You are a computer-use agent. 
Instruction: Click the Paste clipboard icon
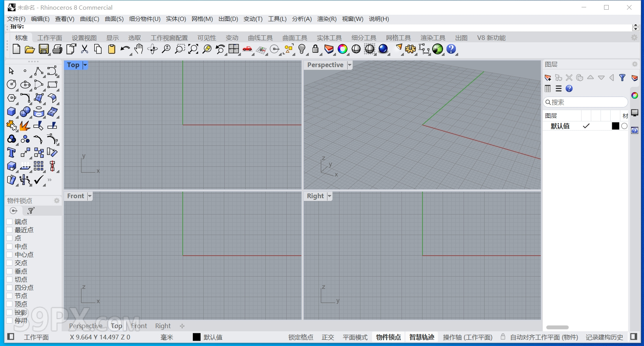coord(112,49)
